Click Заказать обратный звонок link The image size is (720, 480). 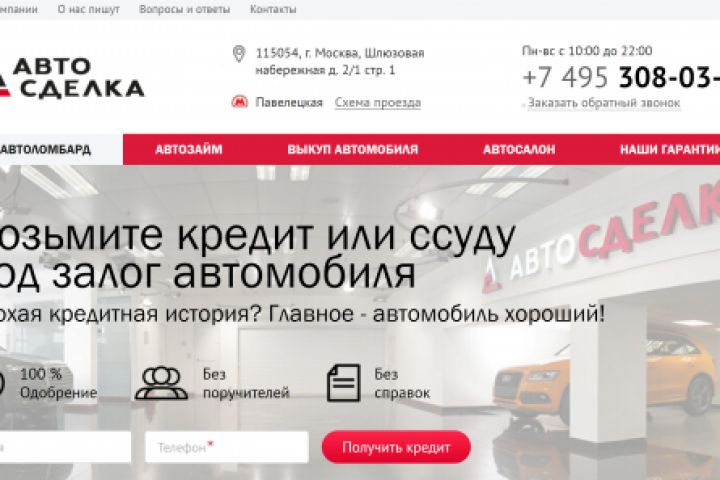pyautogui.click(x=603, y=103)
